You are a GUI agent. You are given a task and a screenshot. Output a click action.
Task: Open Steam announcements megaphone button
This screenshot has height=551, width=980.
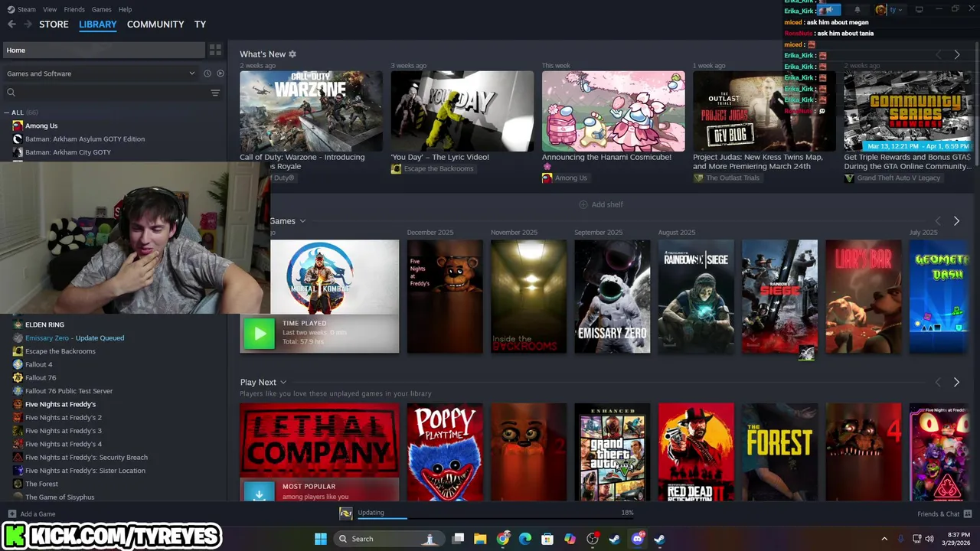coord(829,10)
